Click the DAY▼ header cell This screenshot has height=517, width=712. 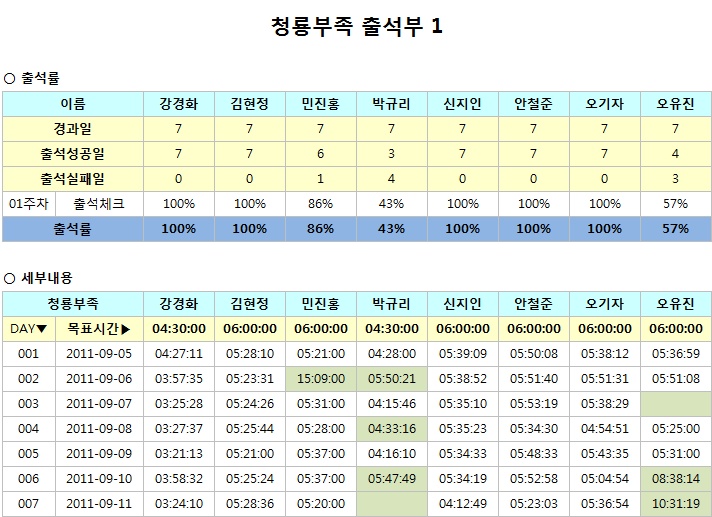(29, 329)
